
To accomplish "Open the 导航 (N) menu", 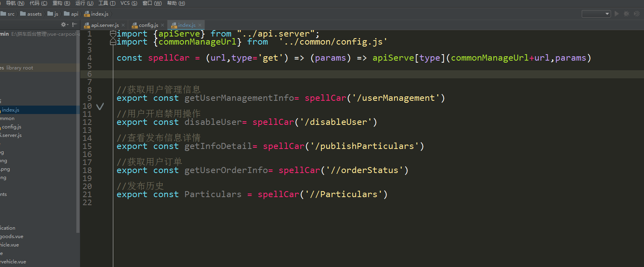I will click(x=15, y=3).
